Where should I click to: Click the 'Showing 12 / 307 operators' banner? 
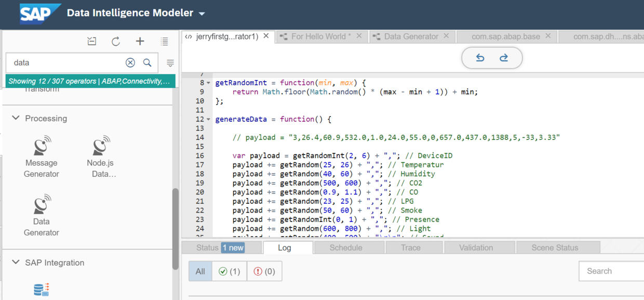(90, 81)
